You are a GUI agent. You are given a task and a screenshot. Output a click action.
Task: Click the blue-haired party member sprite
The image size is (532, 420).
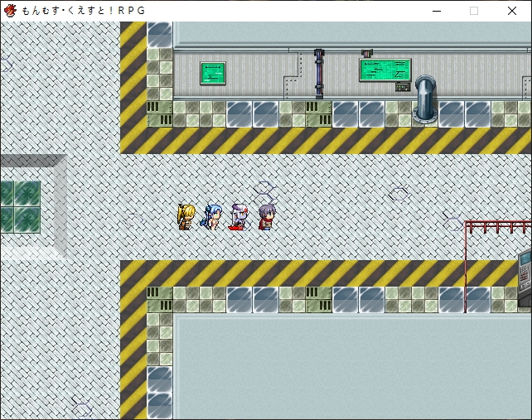[211, 217]
